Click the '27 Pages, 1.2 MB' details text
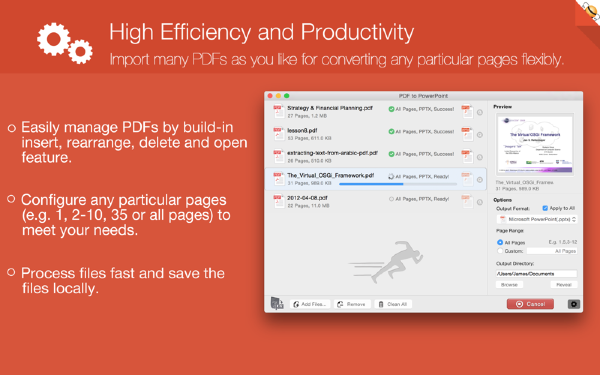The width and height of the screenshot is (600, 375). pyautogui.click(x=307, y=116)
